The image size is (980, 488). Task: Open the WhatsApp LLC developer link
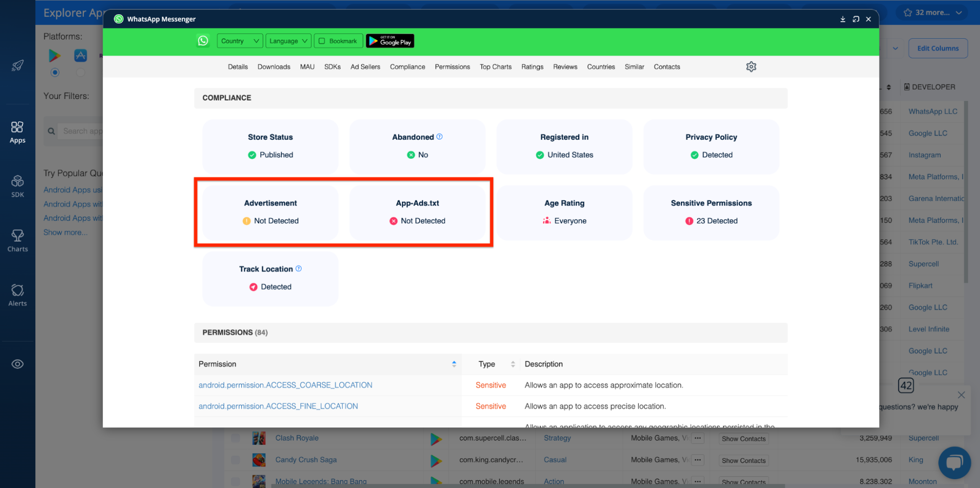point(932,111)
